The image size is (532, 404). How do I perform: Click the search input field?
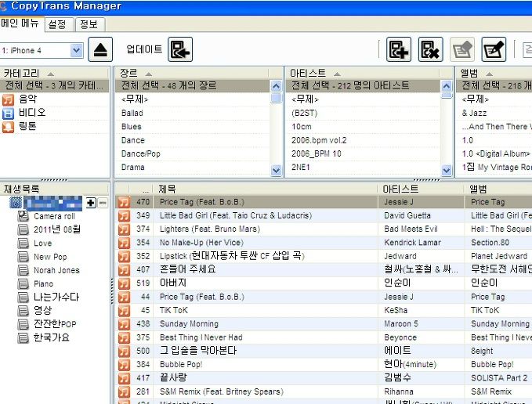[x=527, y=49]
